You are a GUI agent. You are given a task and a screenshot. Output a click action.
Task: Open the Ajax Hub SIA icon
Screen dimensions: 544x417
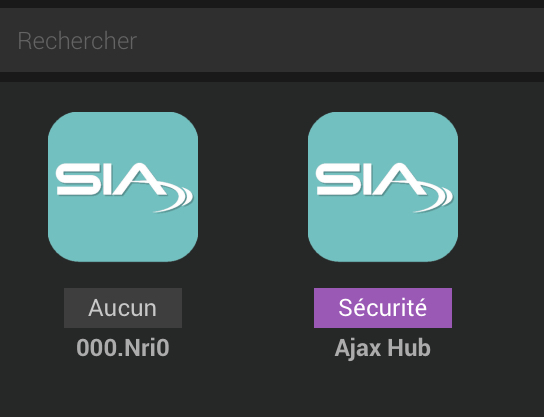(x=383, y=187)
